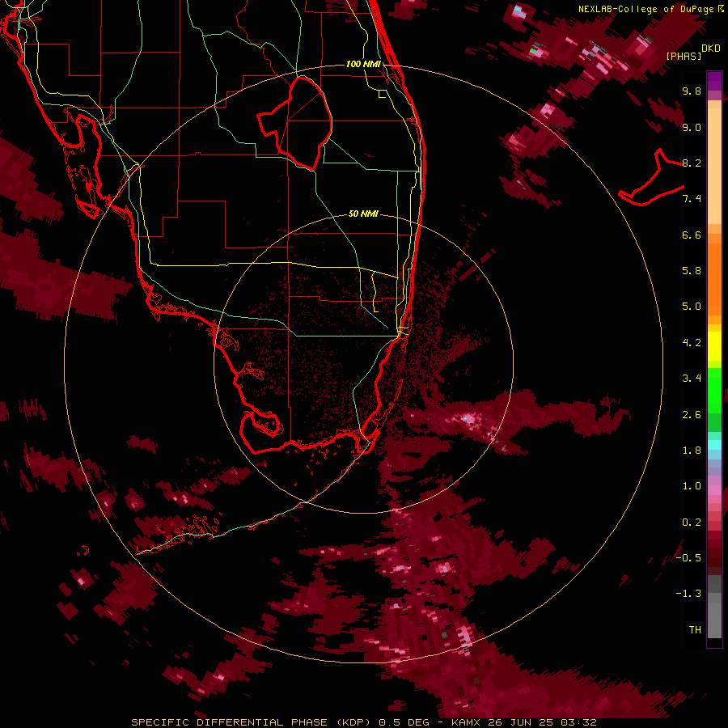The width and height of the screenshot is (728, 728).
Task: Click the DKD product code label
Action: 711,49
